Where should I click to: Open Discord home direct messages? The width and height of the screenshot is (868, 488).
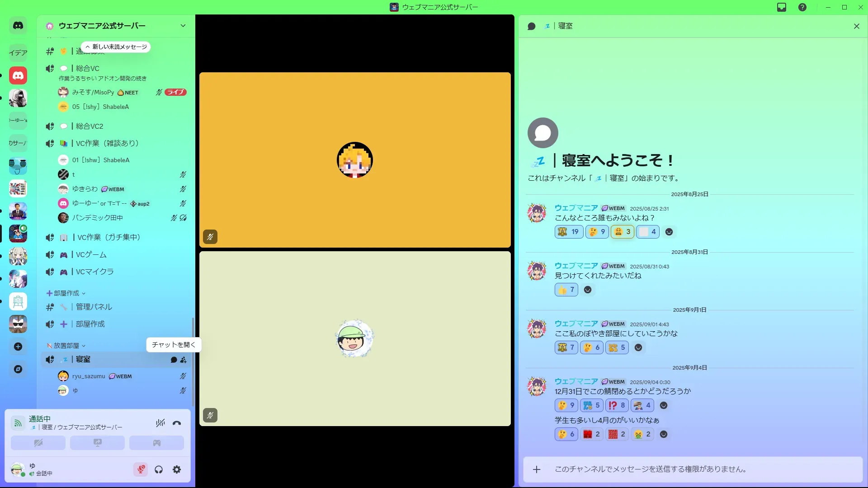tap(18, 26)
